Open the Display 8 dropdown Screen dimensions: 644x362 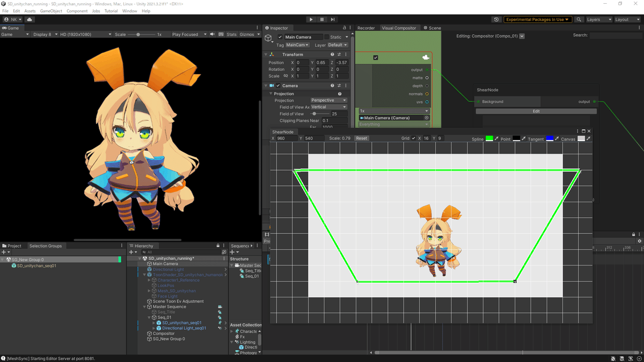click(x=45, y=34)
